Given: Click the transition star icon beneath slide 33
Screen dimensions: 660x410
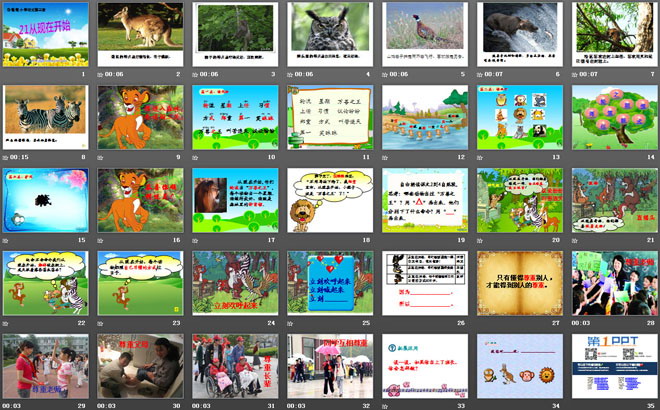Looking at the screenshot, I should (x=386, y=406).
